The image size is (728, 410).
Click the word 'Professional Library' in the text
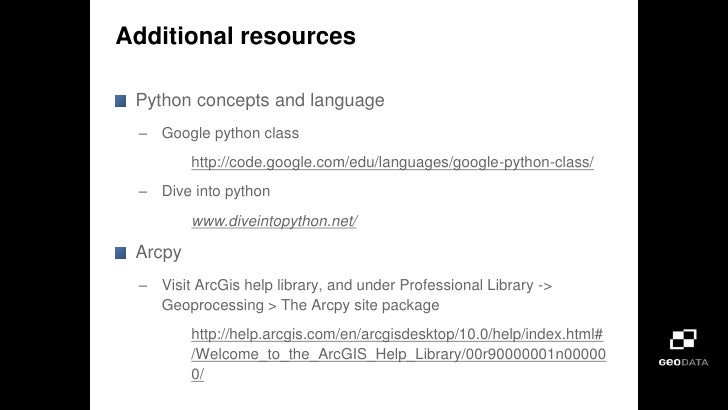pyautogui.click(x=467, y=285)
